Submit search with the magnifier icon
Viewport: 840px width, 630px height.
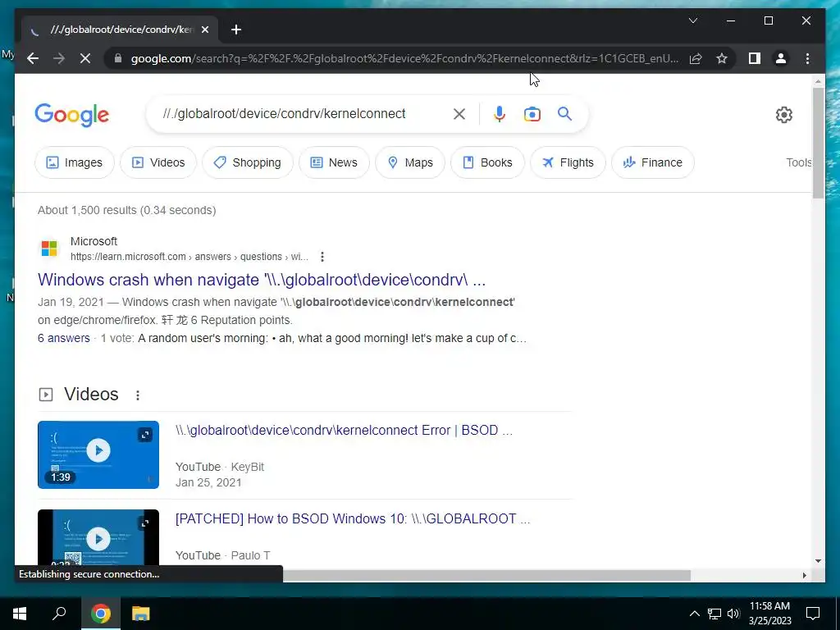564,113
